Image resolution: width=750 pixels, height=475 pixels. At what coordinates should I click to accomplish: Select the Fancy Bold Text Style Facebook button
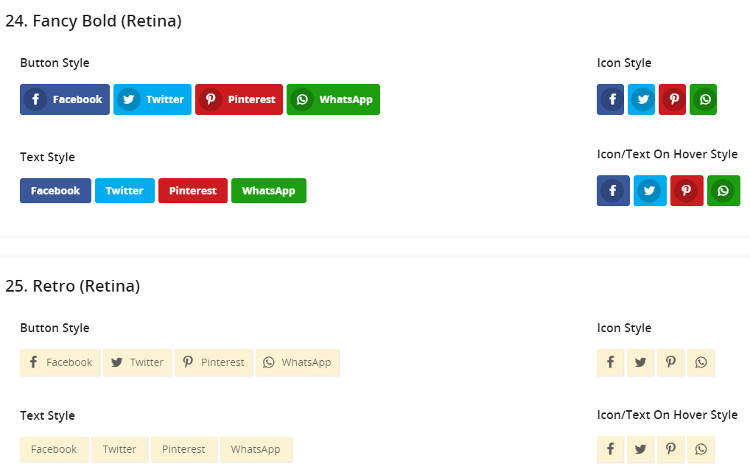point(55,190)
